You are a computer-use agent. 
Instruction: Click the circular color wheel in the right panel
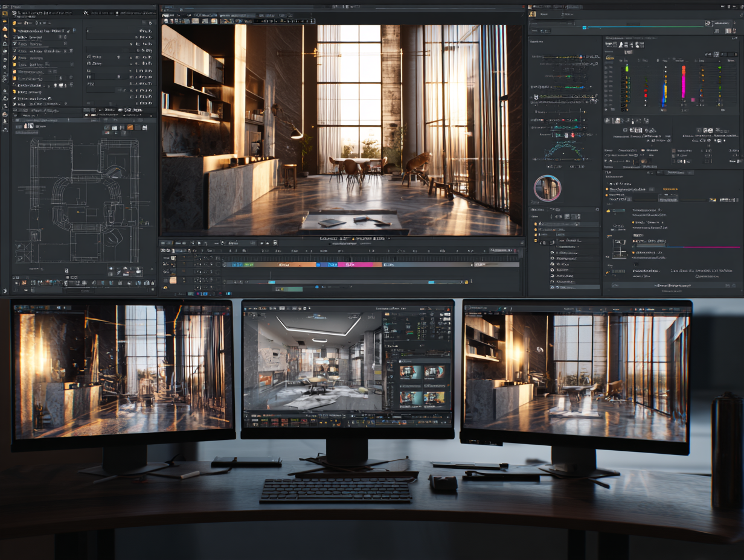click(547, 188)
